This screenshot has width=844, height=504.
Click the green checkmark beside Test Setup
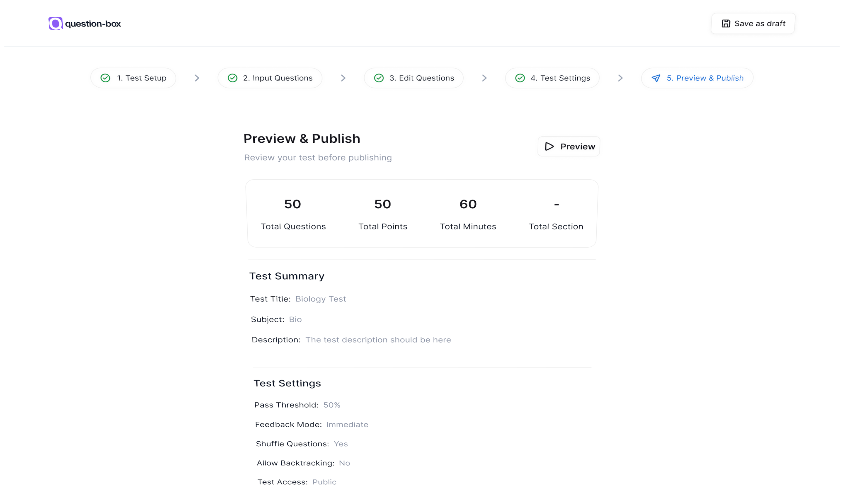[x=105, y=78]
